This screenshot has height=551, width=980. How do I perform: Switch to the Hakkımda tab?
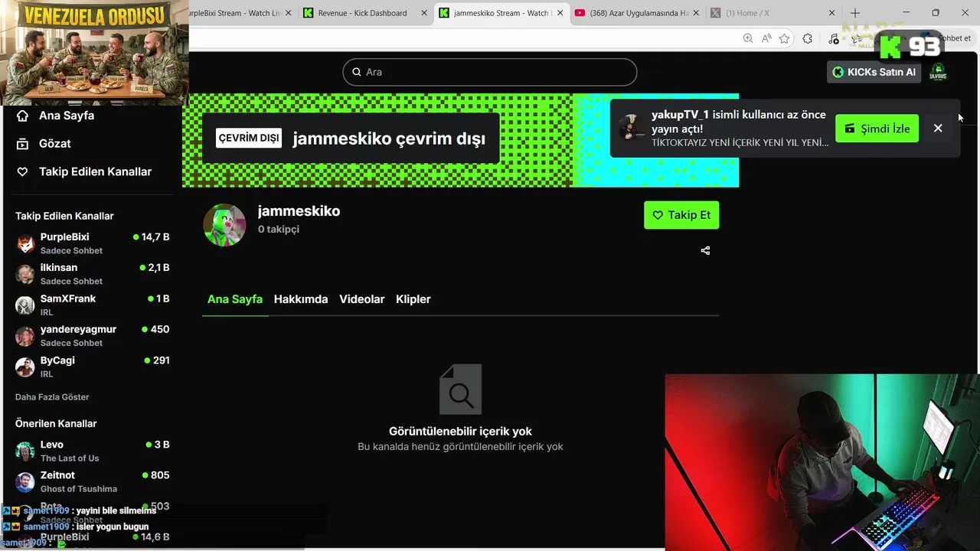coord(301,299)
